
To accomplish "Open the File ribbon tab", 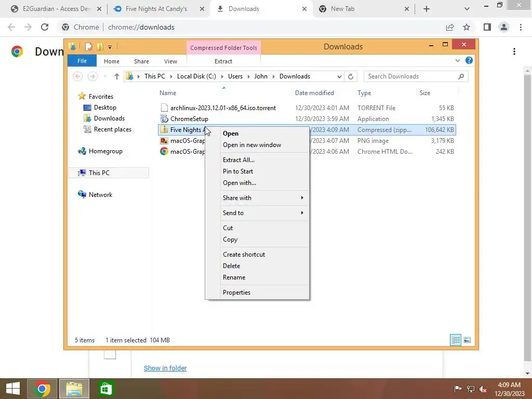I will coord(82,61).
